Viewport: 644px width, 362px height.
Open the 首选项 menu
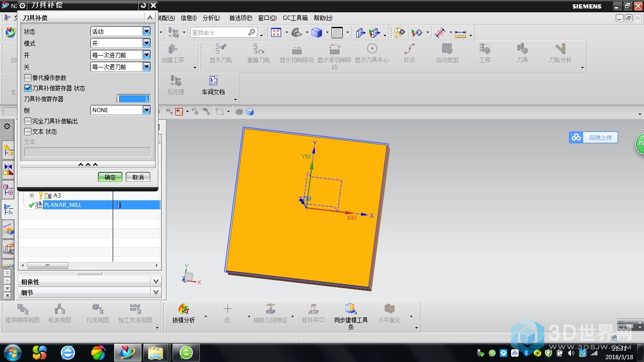pyautogui.click(x=240, y=18)
